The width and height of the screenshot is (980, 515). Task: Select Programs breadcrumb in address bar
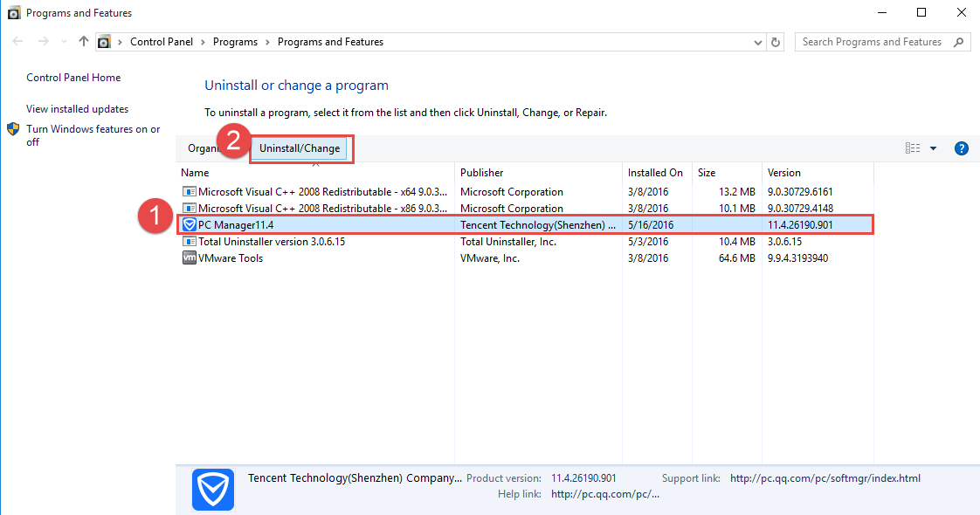(235, 42)
